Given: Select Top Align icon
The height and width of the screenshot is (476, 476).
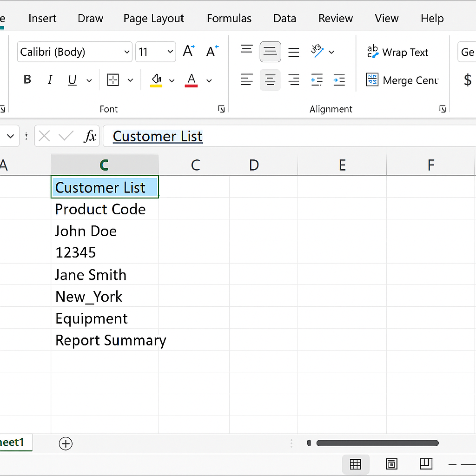Looking at the screenshot, I should [246, 49].
